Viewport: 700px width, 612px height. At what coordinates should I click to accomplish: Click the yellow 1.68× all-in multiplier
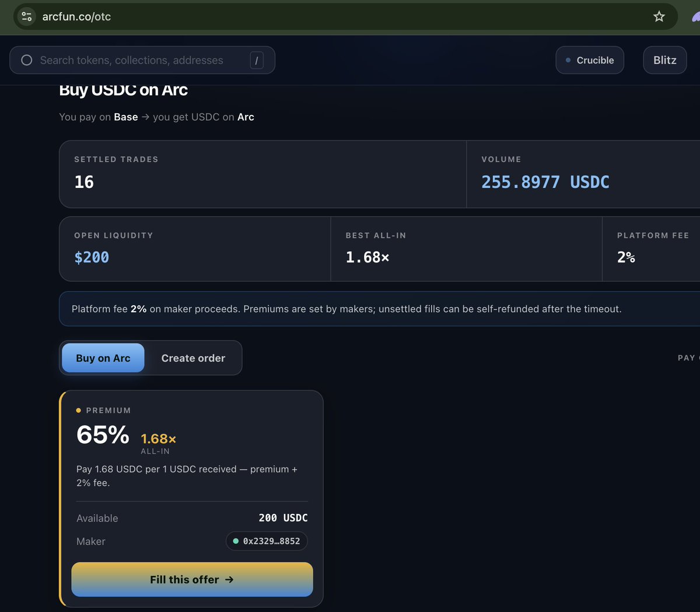point(159,439)
